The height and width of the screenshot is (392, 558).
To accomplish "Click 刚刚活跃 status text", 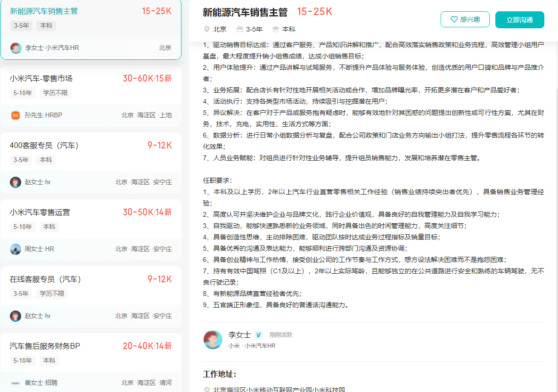I will (x=281, y=335).
